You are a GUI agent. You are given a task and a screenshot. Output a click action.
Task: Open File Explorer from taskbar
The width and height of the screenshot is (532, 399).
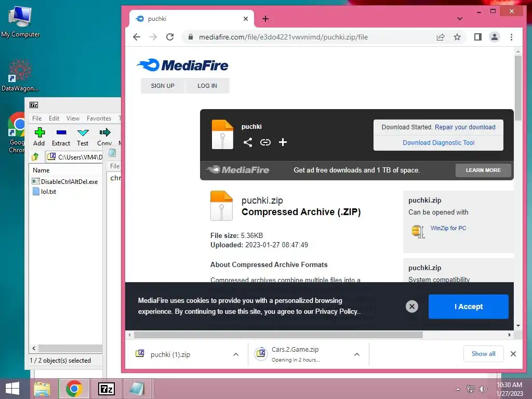pyautogui.click(x=42, y=389)
